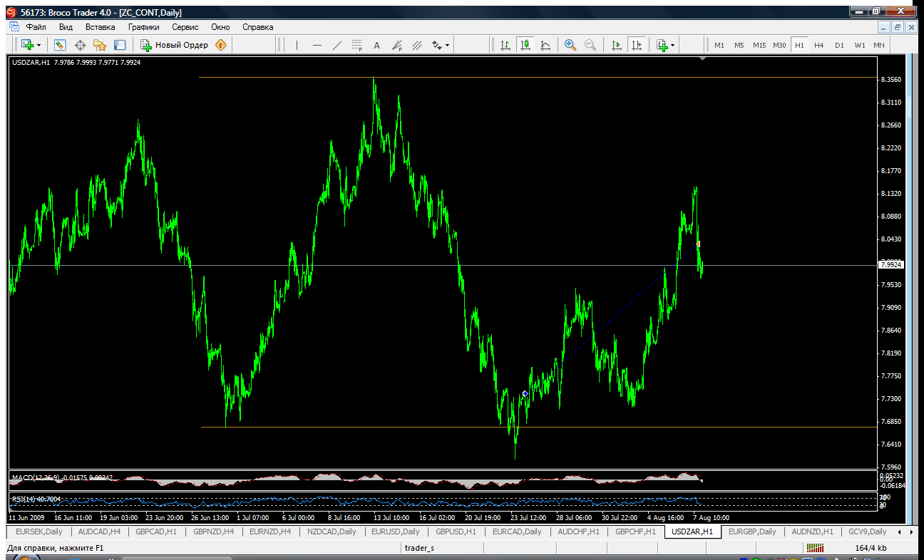
Task: Switch to EURSEK,Daily chart tab
Action: coord(39,532)
